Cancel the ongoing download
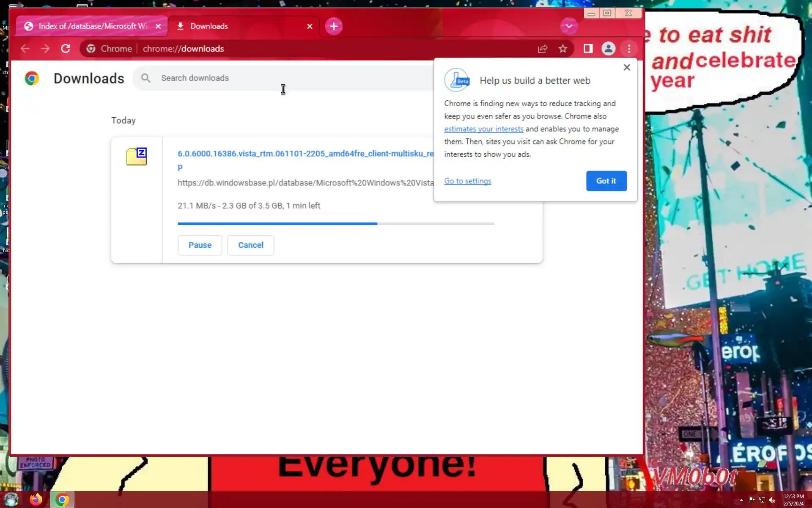The height and width of the screenshot is (508, 812). (250, 245)
